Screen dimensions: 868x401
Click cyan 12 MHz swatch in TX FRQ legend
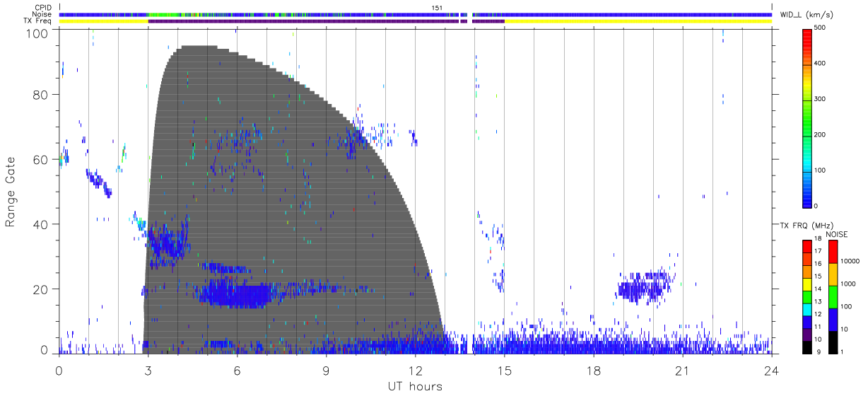tap(807, 310)
